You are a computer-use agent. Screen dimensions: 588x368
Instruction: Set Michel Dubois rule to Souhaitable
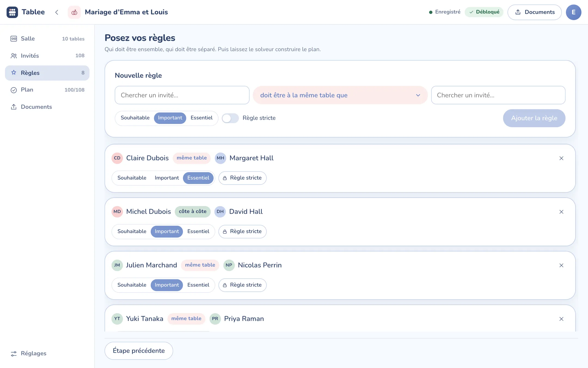coord(132,231)
